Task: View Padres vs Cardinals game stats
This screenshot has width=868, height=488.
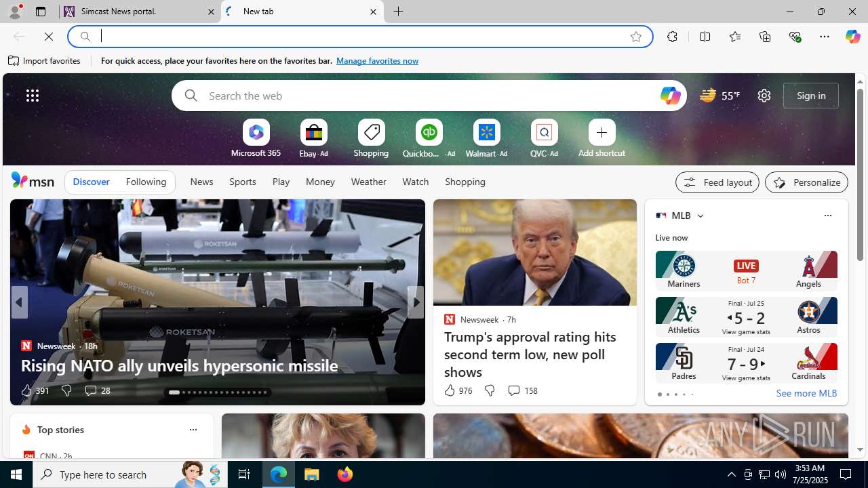Action: (746, 378)
